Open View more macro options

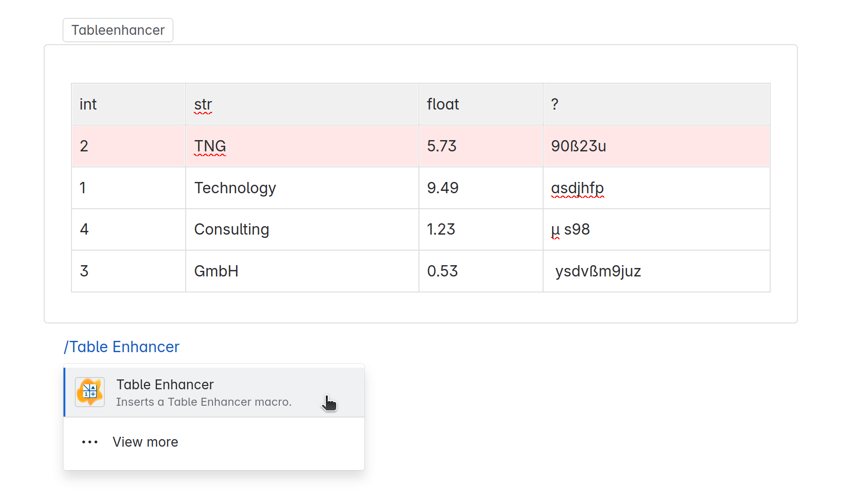[145, 442]
